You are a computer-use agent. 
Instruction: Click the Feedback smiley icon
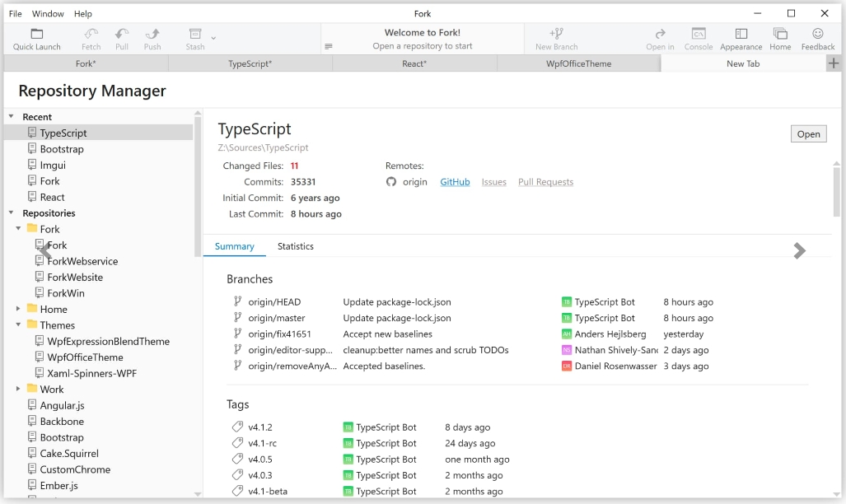[818, 34]
